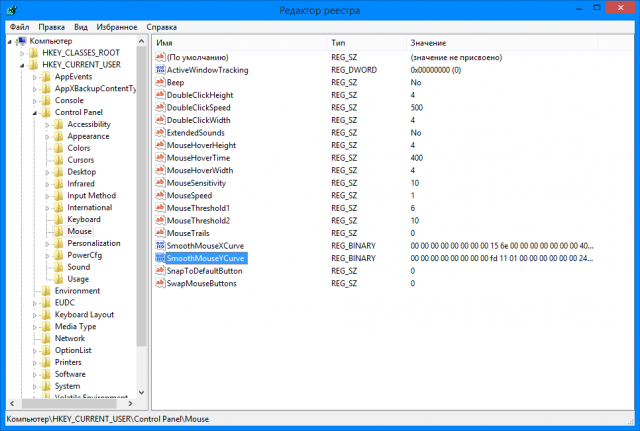
Task: Expand the Keyboard Layout tree node
Action: tap(35, 315)
